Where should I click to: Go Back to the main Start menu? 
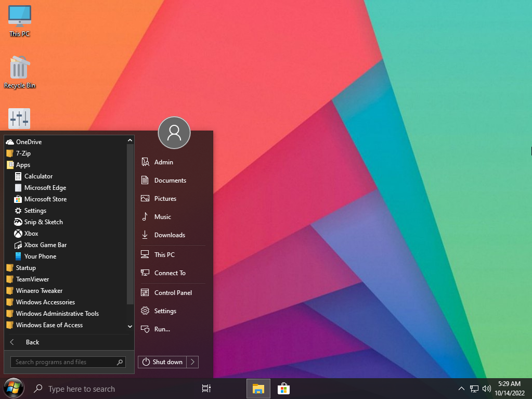point(32,342)
